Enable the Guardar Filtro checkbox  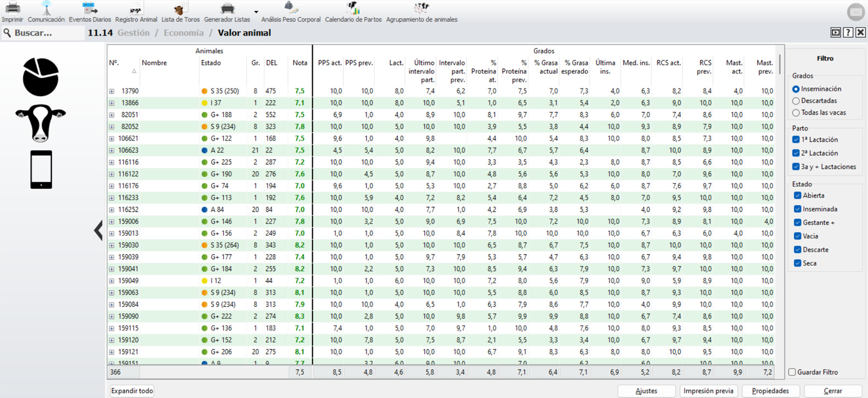792,372
